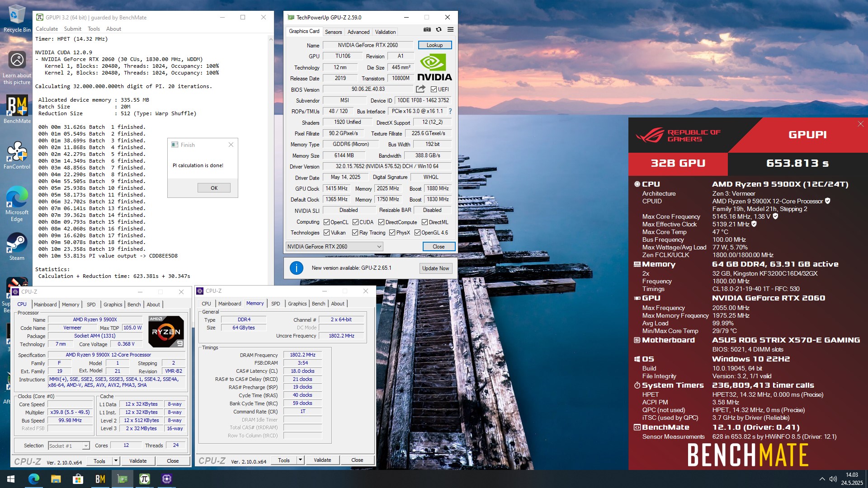The width and height of the screenshot is (868, 488).
Task: Open Graphics tab in right CPU-Z window
Action: 297,304
